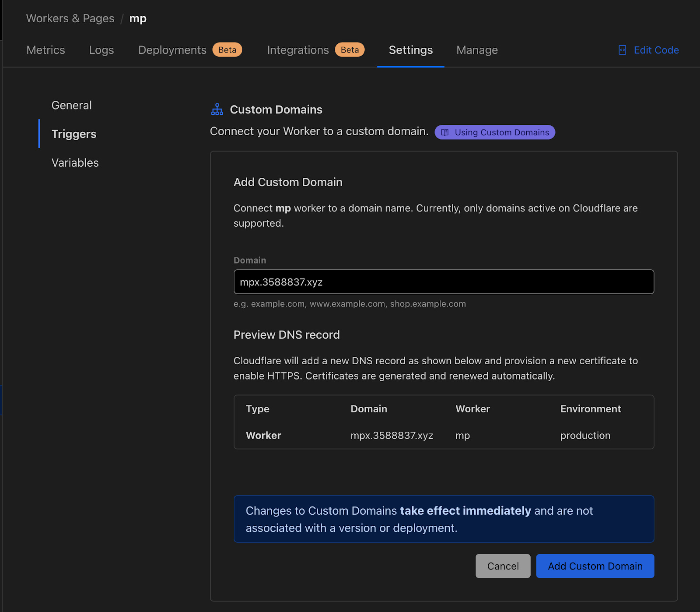
Task: Click the Beta badge next to Deployments
Action: 227,50
